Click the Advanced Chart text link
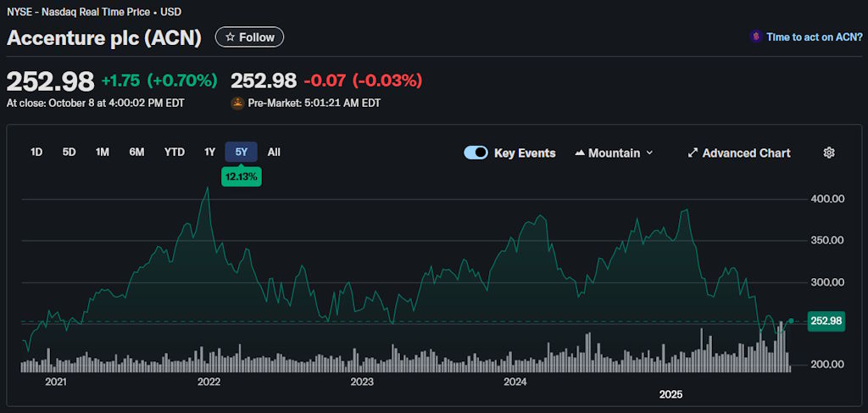Viewport: 868px width, 413px height. pyautogui.click(x=746, y=153)
